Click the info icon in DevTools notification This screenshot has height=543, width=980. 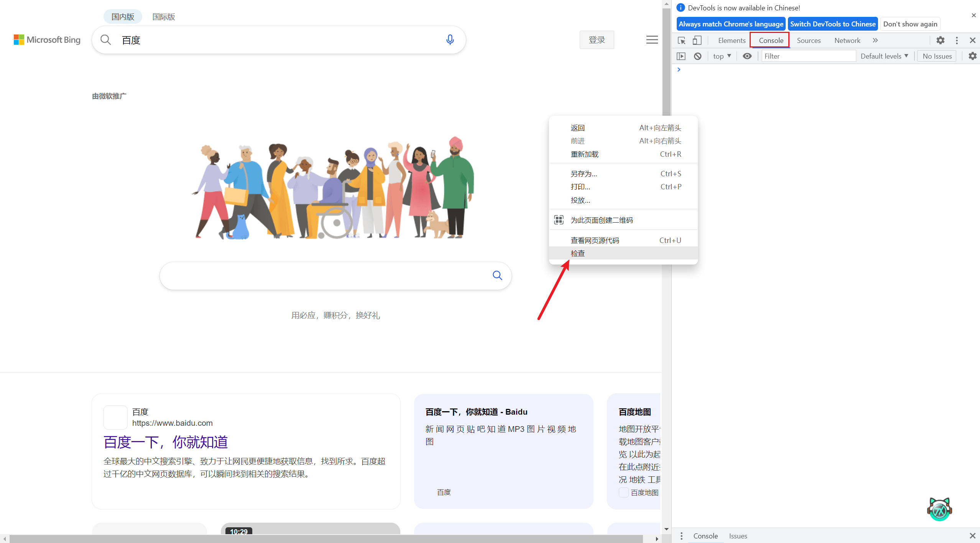pyautogui.click(x=681, y=8)
